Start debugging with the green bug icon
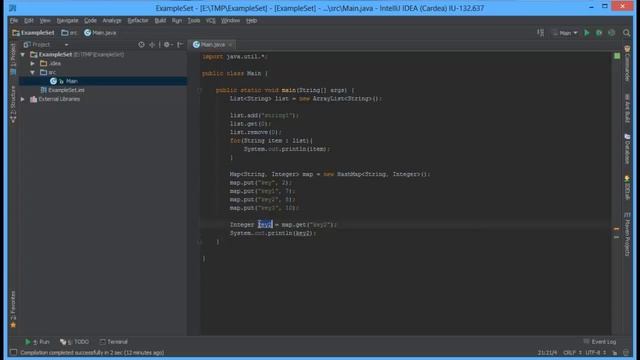Screen dimensions: 640x360 click(599, 33)
